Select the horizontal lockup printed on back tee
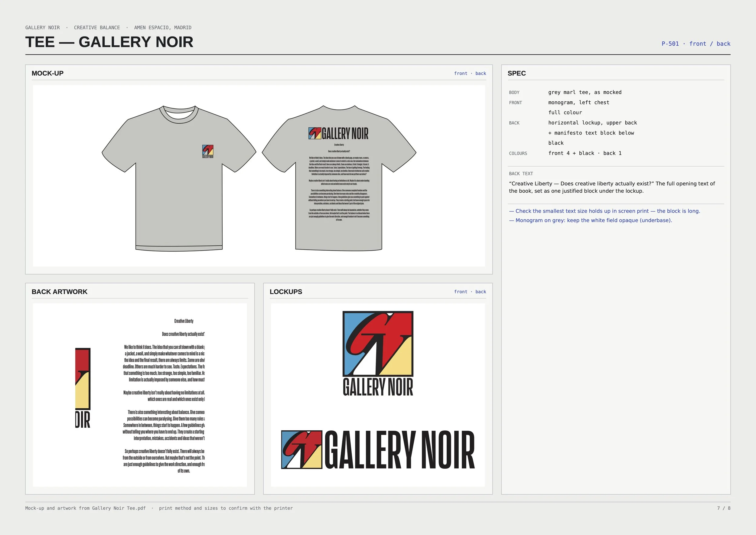This screenshot has width=756, height=535. point(338,133)
